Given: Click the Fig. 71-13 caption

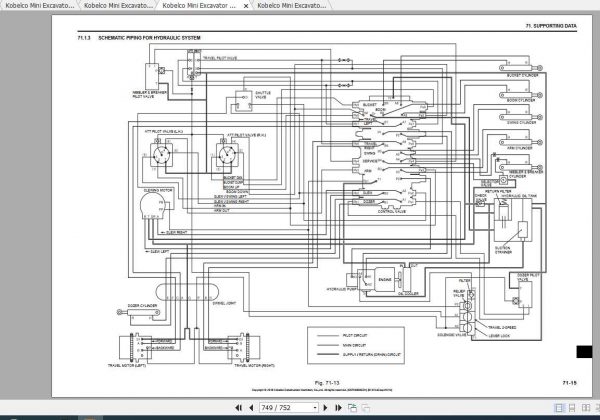Looking at the screenshot, I should (327, 383).
